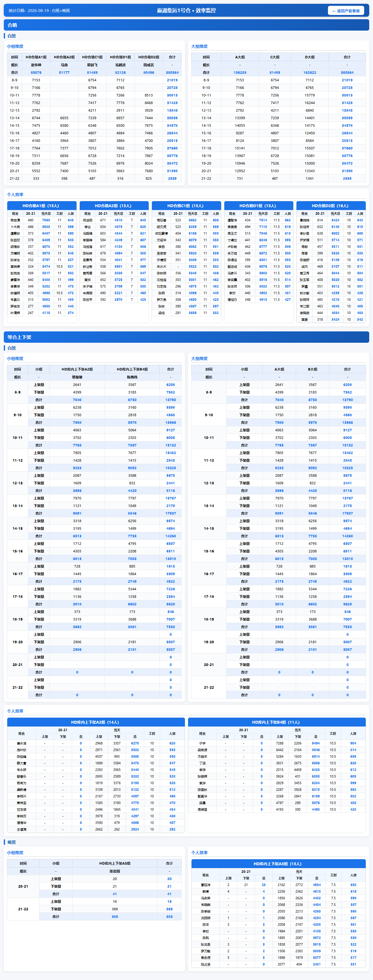The height and width of the screenshot is (980, 373).
Task: Click the HD合箱D2组 column header
Action: pyautogui.click(x=149, y=57)
